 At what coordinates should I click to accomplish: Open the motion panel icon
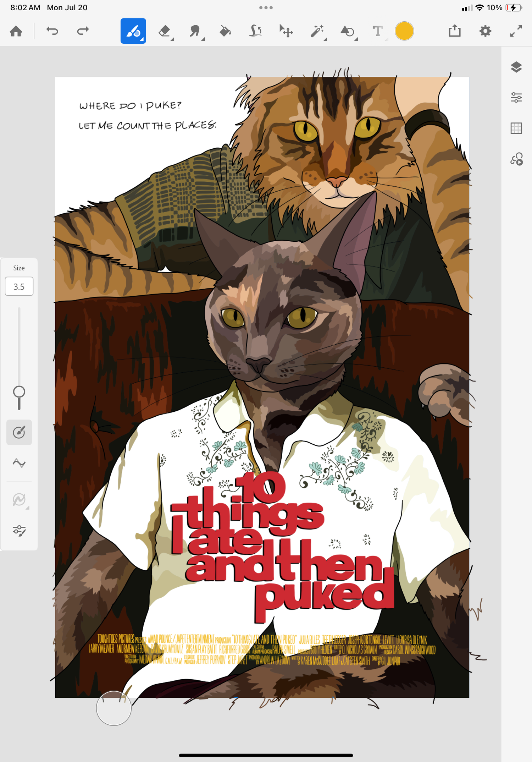pos(516,159)
